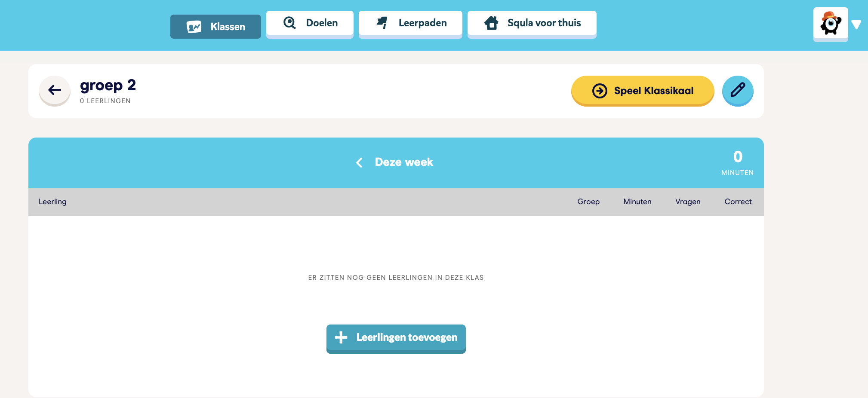Go back with the arrow button
This screenshot has width=868, height=398.
55,90
